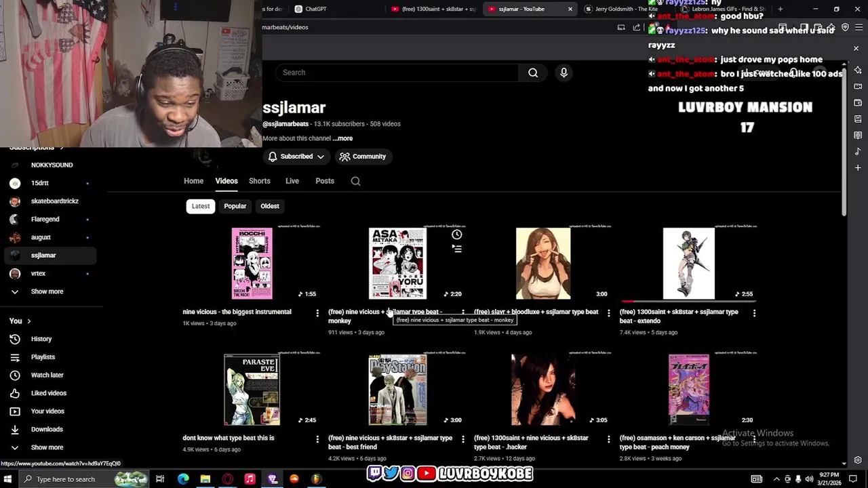Image resolution: width=868 pixels, height=488 pixels.
Task: Open skateboardtrickz channel from subscriptions
Action: (x=54, y=201)
